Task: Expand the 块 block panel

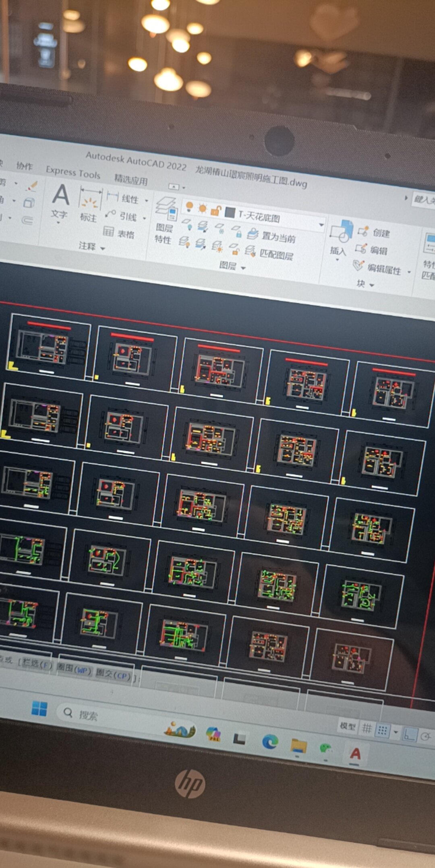Action: point(365,284)
